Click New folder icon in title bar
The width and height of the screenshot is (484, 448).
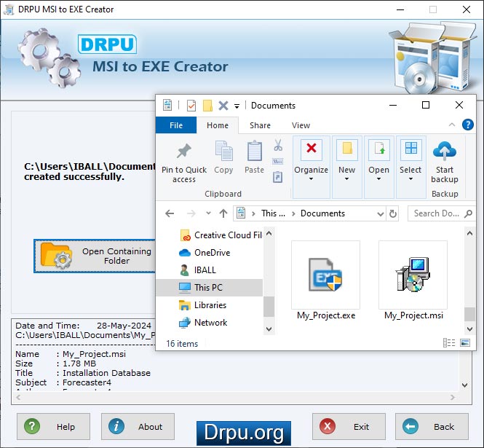207,106
